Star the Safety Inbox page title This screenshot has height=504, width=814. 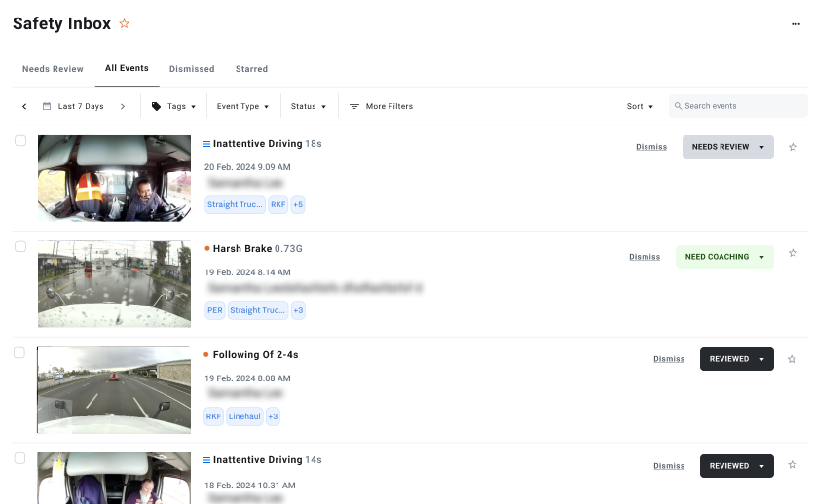pyautogui.click(x=124, y=23)
